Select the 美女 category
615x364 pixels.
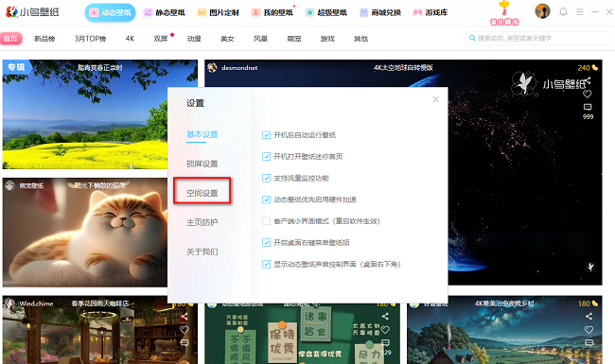coord(227,39)
